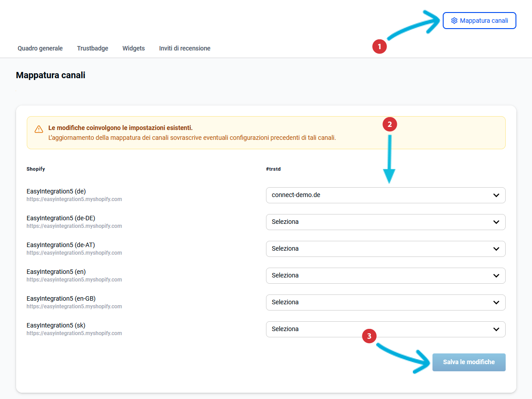Click chevron arrow in the sk row

point(496,329)
